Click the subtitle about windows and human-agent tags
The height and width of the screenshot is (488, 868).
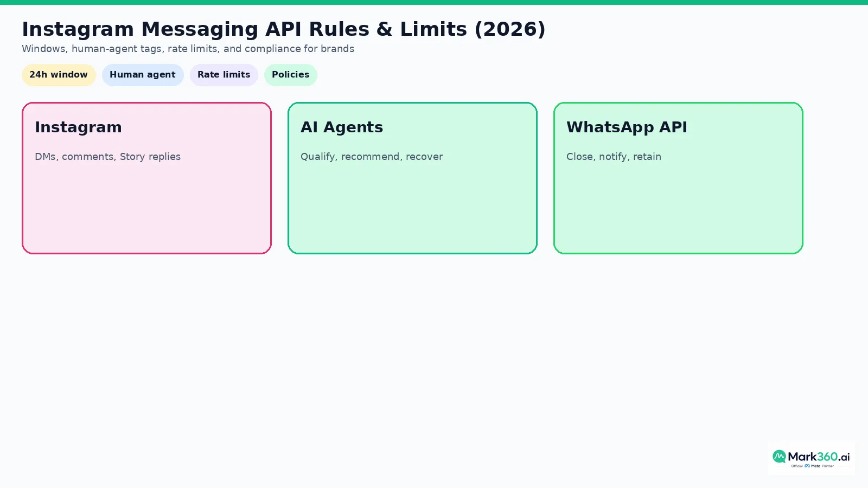coord(188,49)
